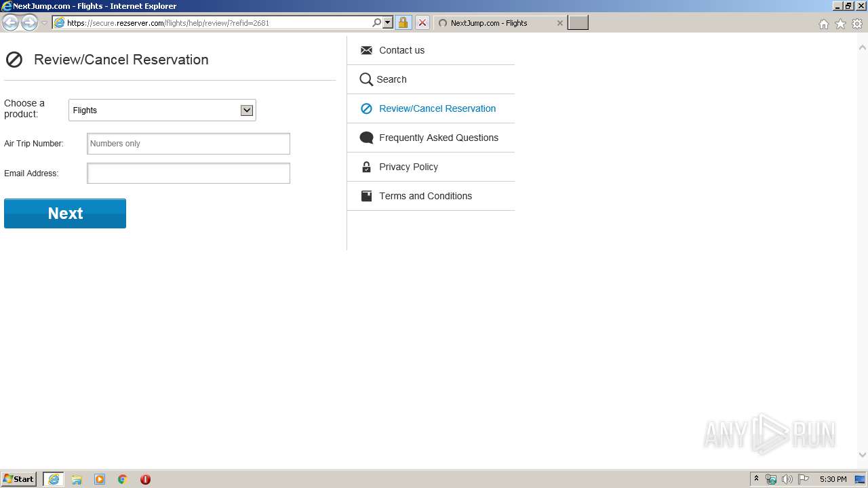The height and width of the screenshot is (488, 868).
Task: Focus the Air Trip Number field
Action: 189,144
